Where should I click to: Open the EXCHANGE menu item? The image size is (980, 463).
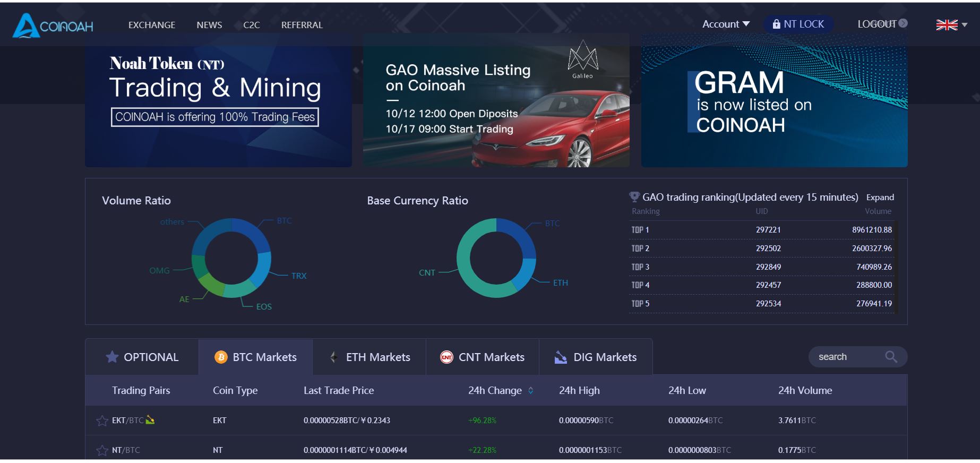pyautogui.click(x=152, y=25)
